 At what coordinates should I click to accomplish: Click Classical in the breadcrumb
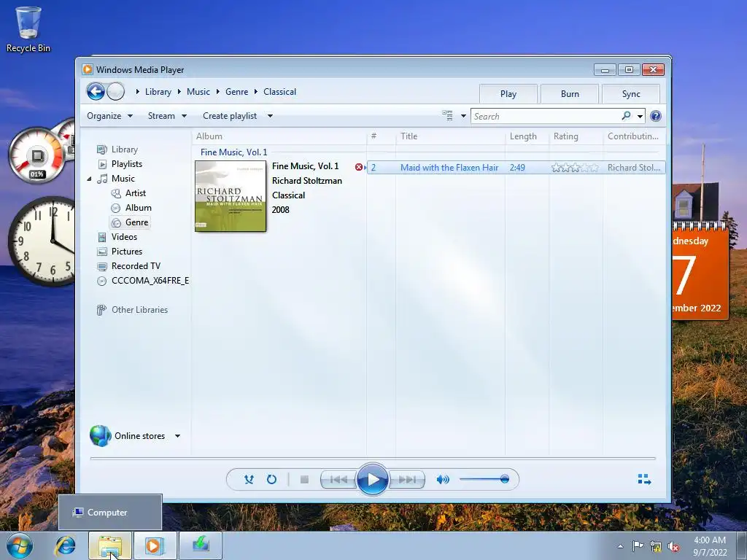coord(279,92)
